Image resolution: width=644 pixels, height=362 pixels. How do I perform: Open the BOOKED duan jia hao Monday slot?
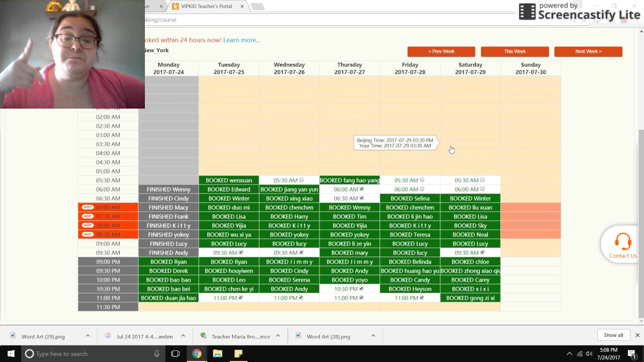(x=169, y=298)
